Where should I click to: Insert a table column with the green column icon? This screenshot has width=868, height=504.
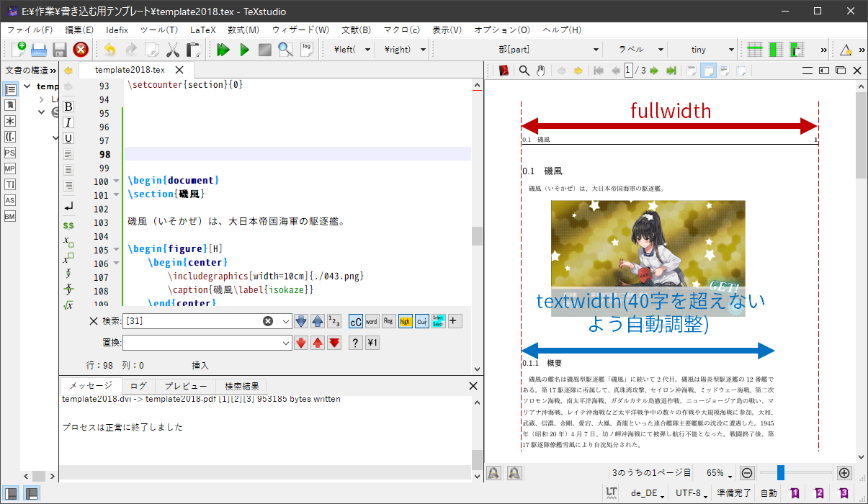pos(775,50)
